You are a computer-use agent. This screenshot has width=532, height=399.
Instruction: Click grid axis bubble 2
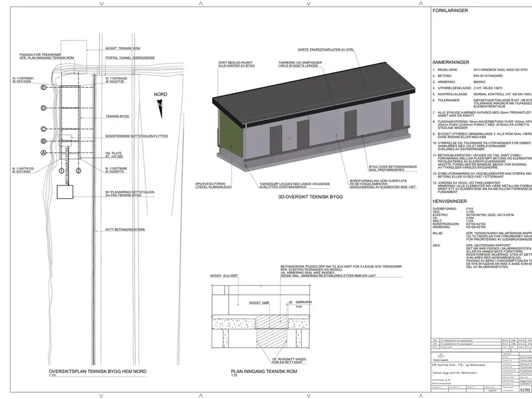[78, 171]
